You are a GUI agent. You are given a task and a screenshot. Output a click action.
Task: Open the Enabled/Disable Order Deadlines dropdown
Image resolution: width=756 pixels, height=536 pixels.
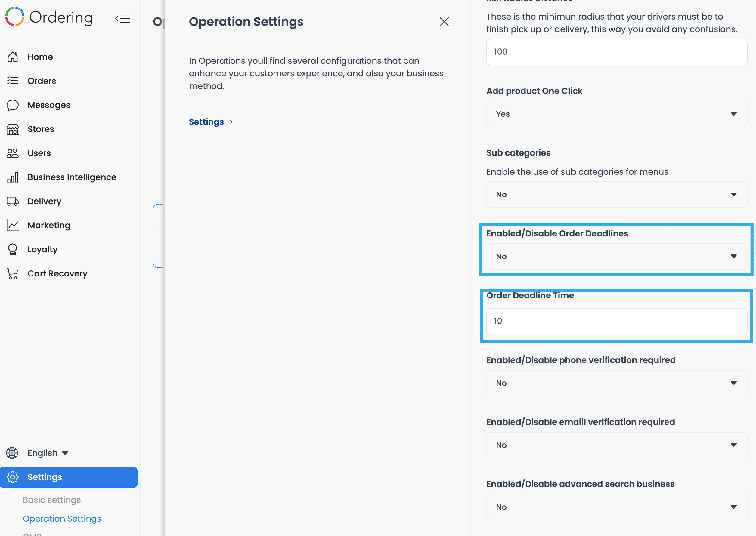click(x=616, y=257)
